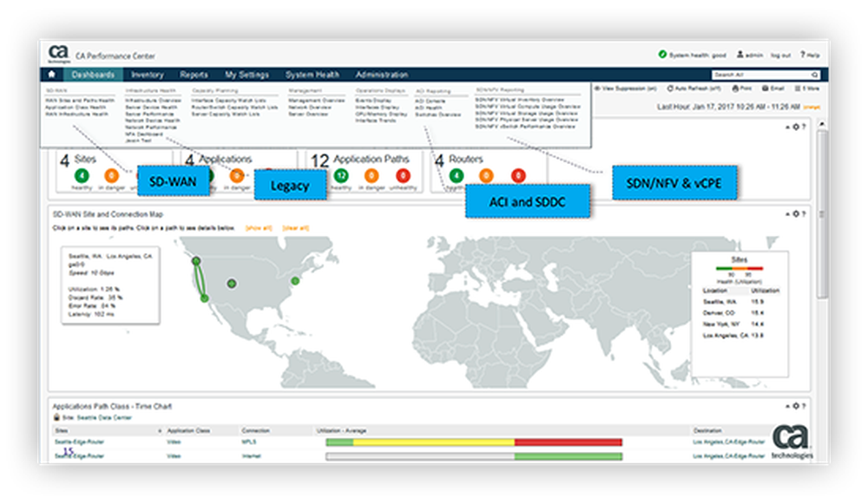This screenshot has height=504, width=868.
Task: Click the log out link
Action: click(x=780, y=56)
